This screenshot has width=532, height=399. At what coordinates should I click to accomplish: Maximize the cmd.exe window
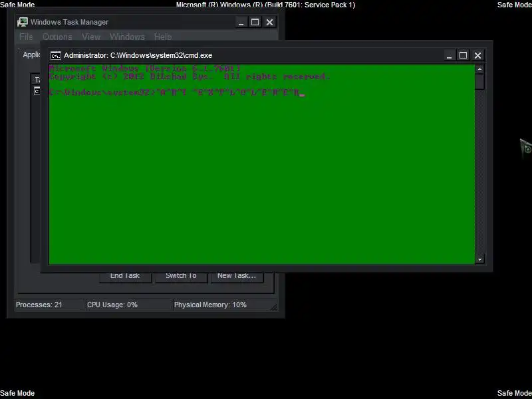pyautogui.click(x=463, y=55)
